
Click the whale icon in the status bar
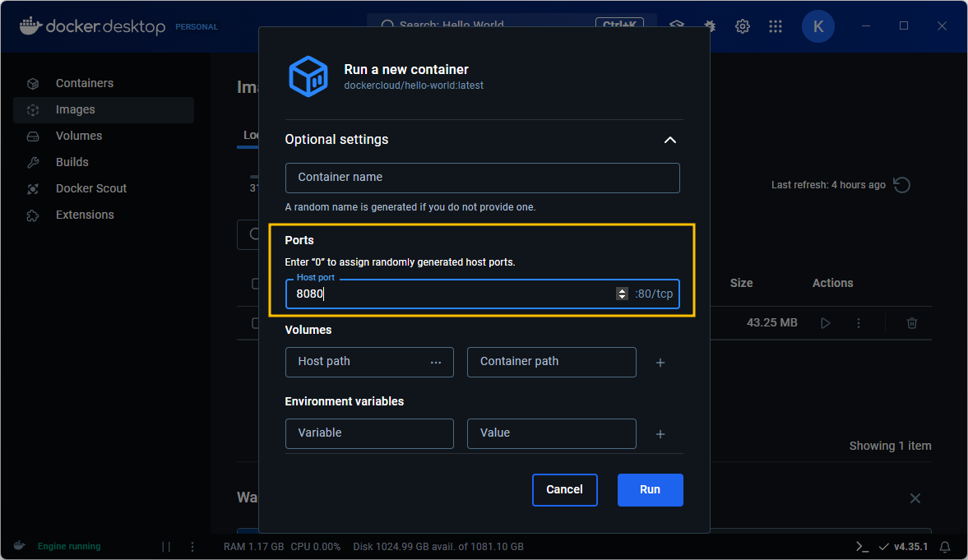click(x=20, y=546)
